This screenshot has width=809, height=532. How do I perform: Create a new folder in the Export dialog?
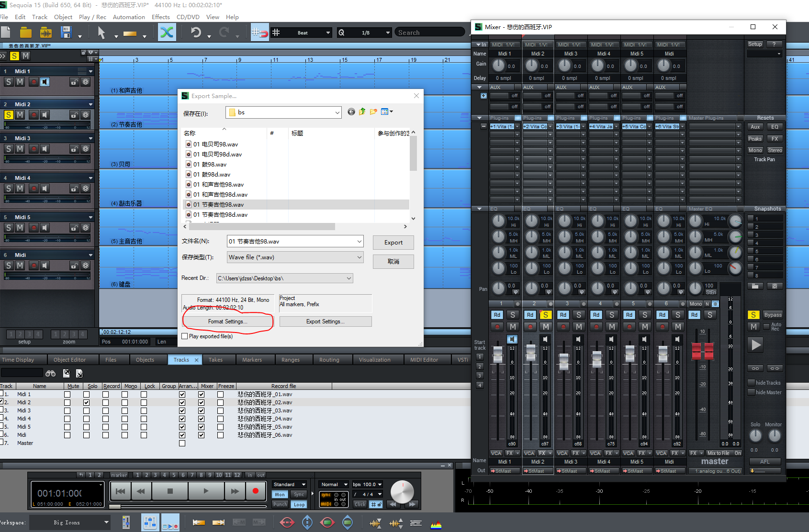tap(373, 112)
